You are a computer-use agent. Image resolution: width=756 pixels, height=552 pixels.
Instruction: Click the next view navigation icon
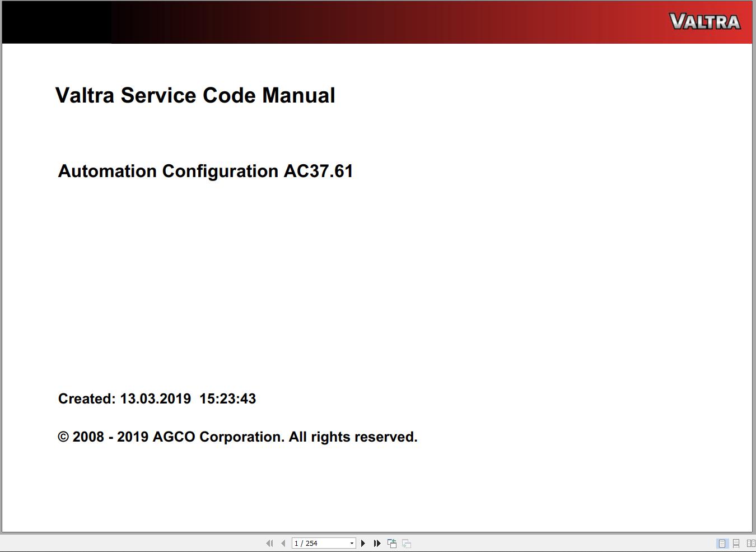click(407, 543)
